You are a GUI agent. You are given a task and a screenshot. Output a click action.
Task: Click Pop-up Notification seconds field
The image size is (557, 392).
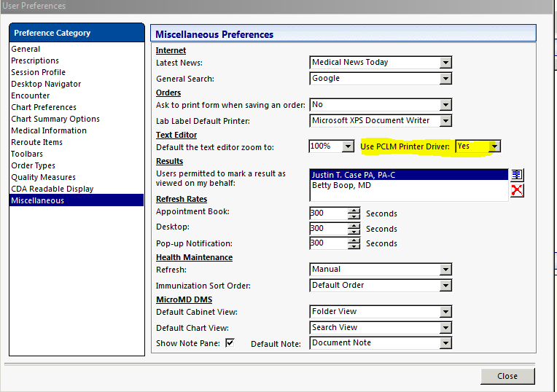329,243
